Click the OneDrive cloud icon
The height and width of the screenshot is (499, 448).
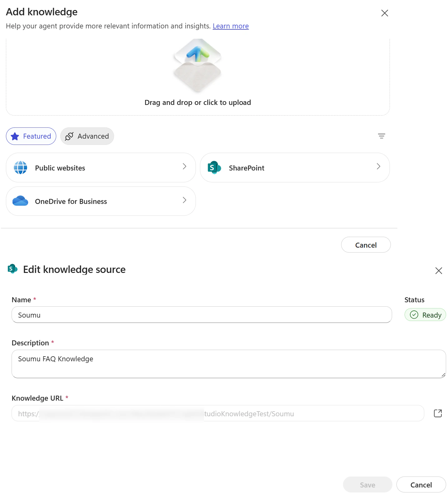[20, 201]
